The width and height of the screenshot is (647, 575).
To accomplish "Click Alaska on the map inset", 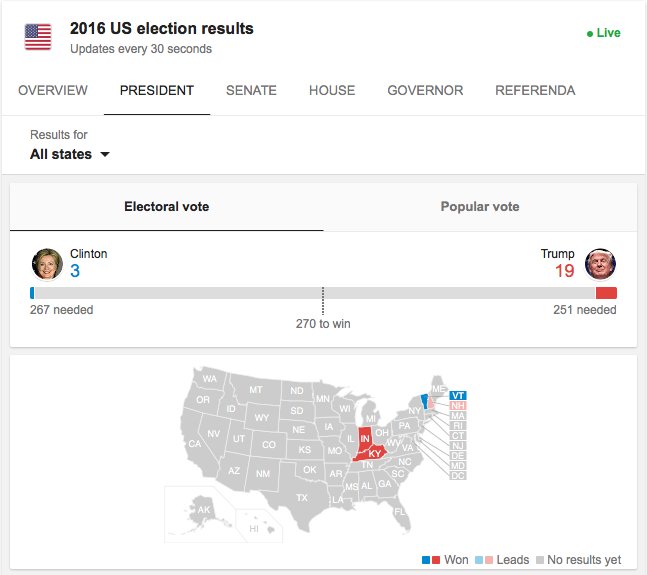I will point(205,510).
